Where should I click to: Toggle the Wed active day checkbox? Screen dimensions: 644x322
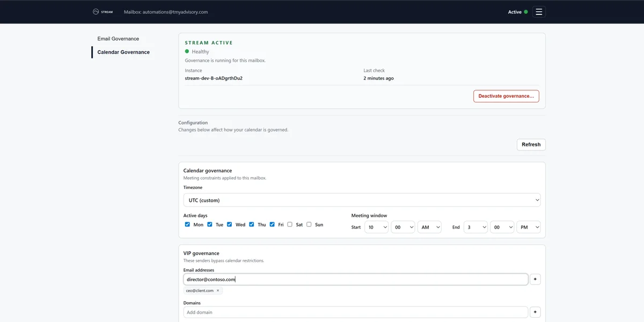point(229,224)
